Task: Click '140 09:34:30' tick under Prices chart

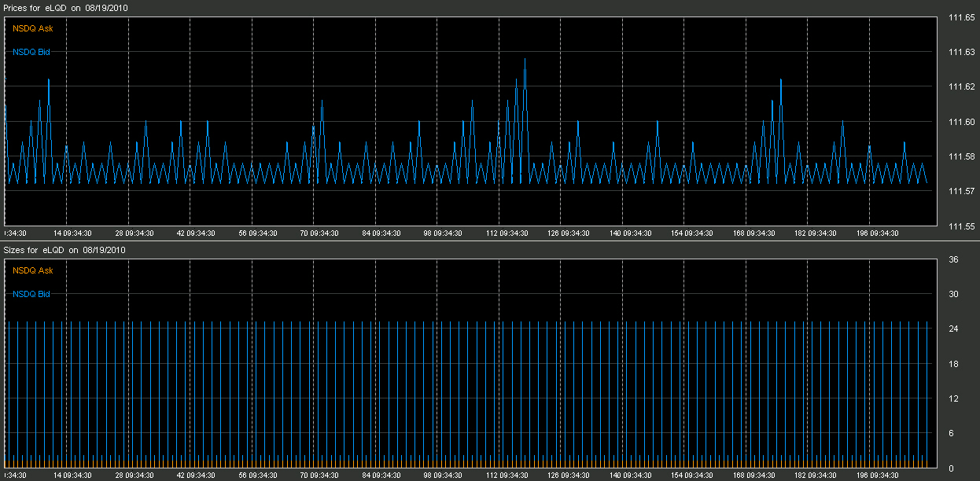Action: pos(631,233)
